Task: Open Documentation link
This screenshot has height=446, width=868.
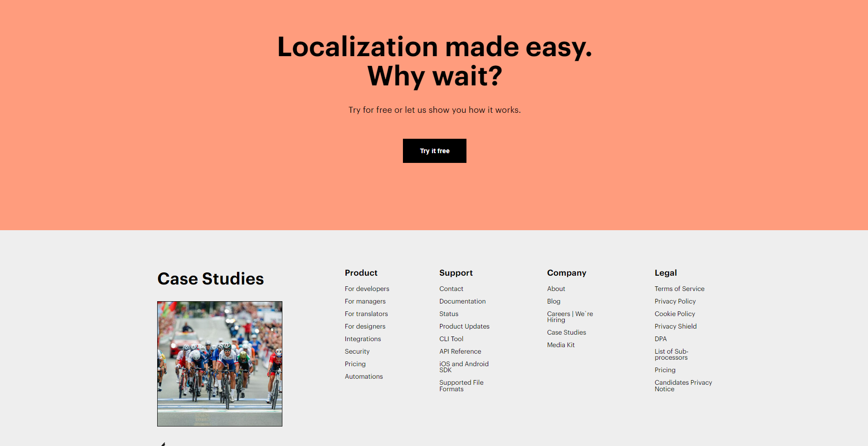Action: [462, 301]
